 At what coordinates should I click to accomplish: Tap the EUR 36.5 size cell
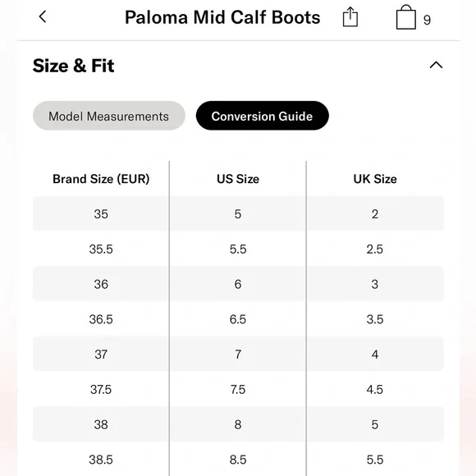pos(101,319)
